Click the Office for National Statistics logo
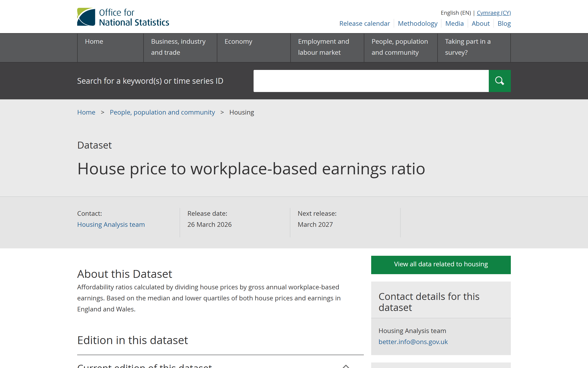 point(123,17)
